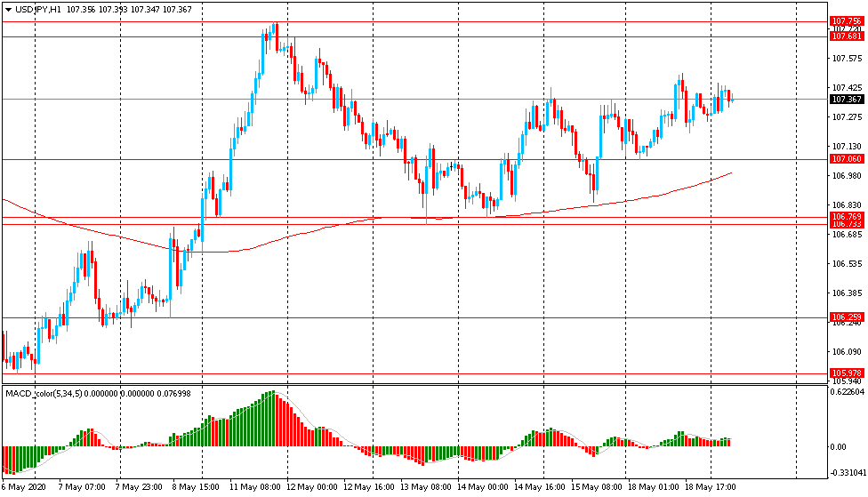This screenshot has height=497, width=868.
Task: Click the 7 May 07:00 time label
Action: point(82,487)
